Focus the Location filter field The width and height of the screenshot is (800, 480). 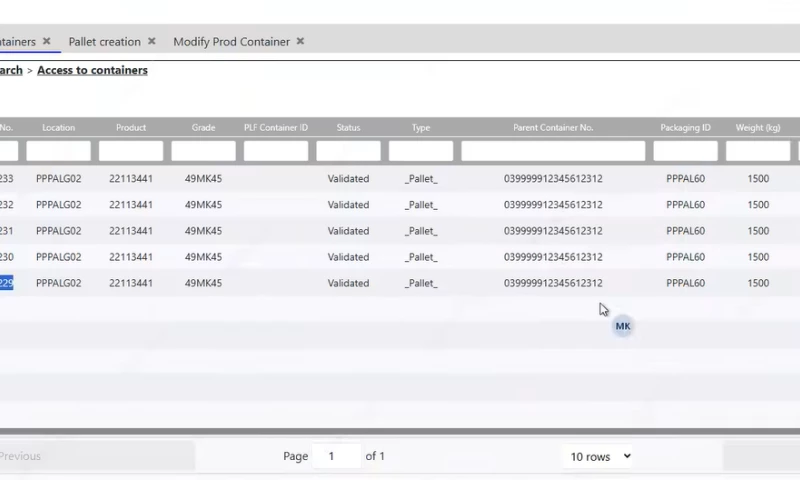coord(59,151)
